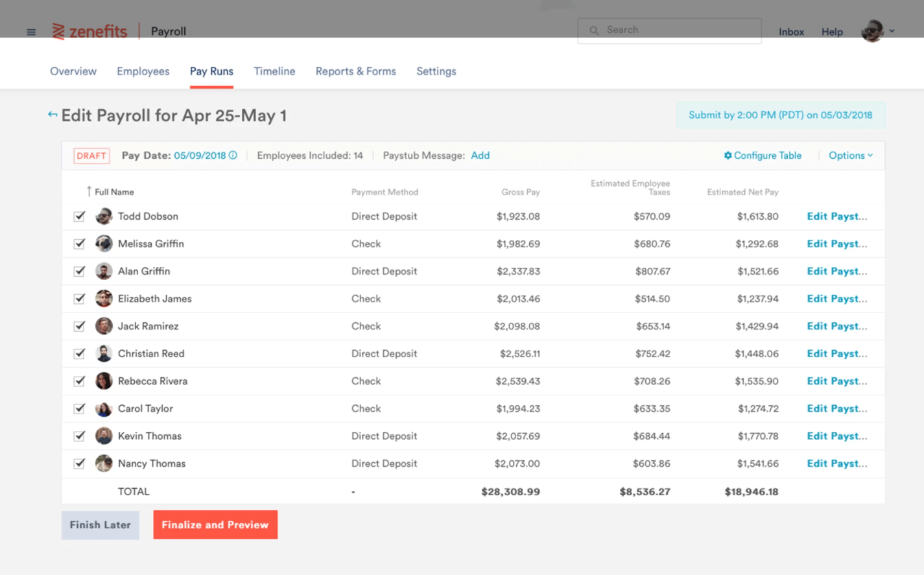Open the user account menu chevron
The height and width of the screenshot is (575, 924).
[x=892, y=31]
